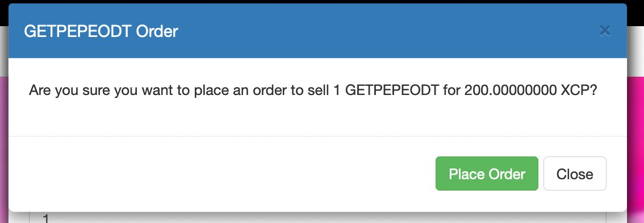This screenshot has width=644, height=223.
Task: Click the purple backdrop left of dialog
Action: click(x=4, y=144)
